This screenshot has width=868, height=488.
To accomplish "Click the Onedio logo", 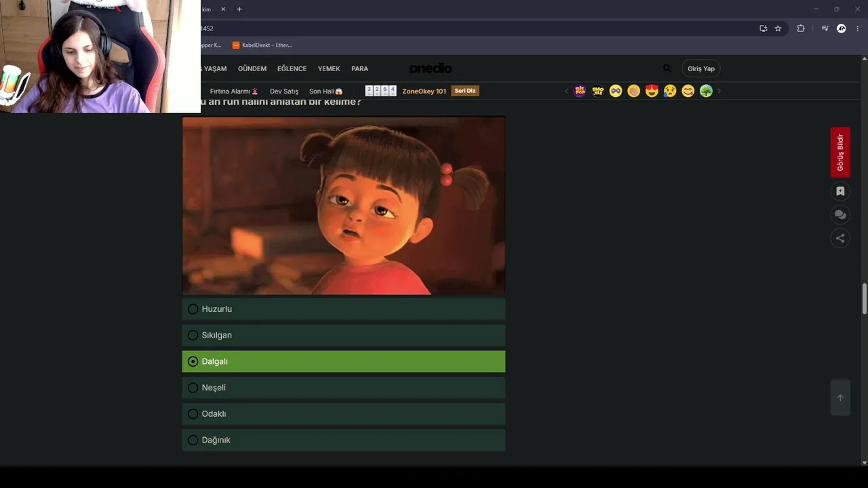I will click(x=431, y=68).
